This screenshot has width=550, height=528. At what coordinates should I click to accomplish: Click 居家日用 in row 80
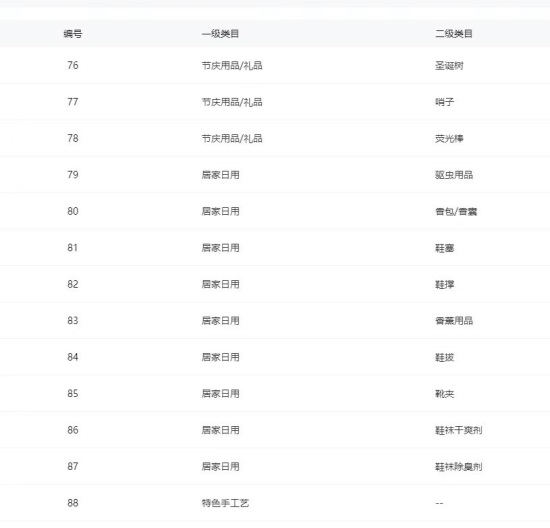pos(220,211)
